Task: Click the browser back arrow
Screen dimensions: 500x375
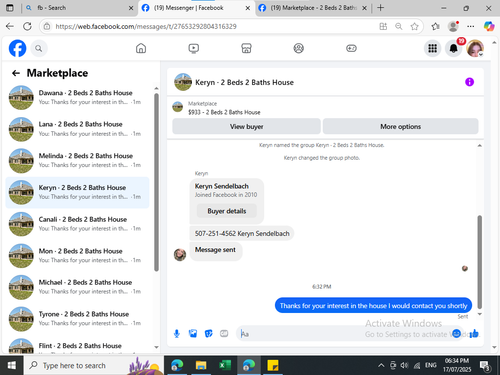Action: [10, 26]
